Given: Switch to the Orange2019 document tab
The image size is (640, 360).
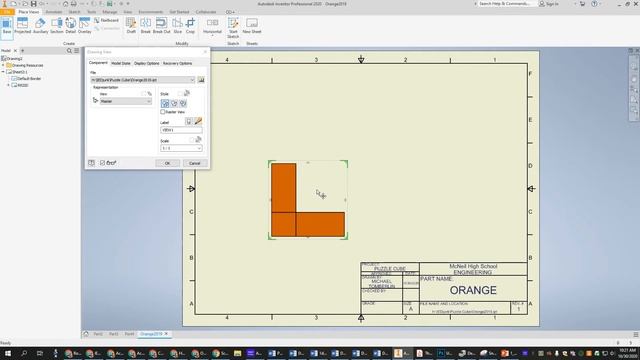Looking at the screenshot, I should [154, 334].
